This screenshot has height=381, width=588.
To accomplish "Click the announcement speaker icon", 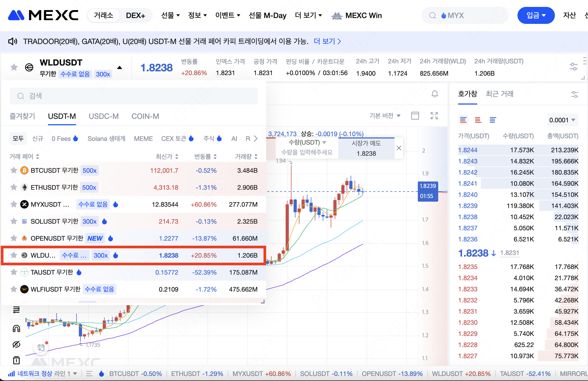I will pos(12,41).
